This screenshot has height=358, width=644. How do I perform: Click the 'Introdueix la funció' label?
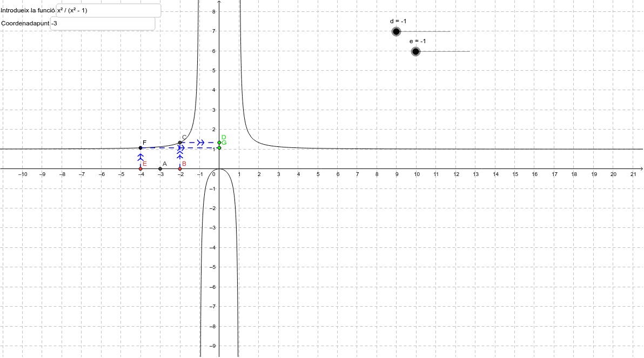click(x=28, y=10)
